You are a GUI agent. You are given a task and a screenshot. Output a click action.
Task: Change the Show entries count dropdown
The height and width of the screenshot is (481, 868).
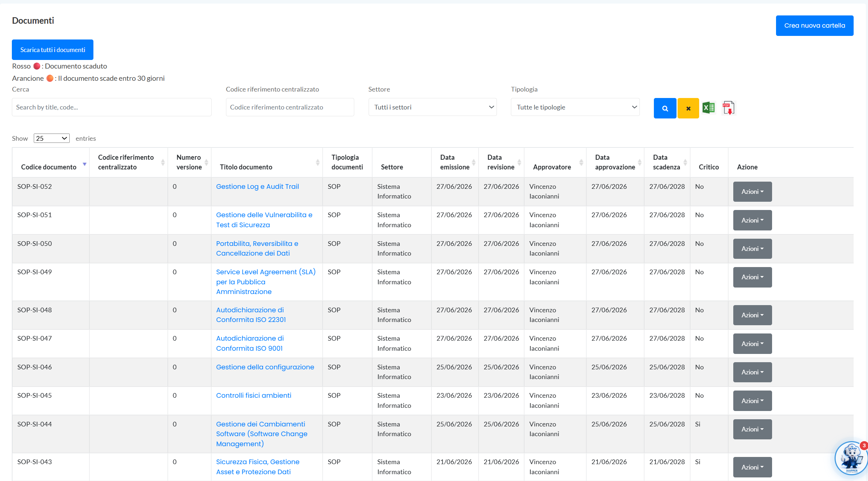pyautogui.click(x=51, y=138)
